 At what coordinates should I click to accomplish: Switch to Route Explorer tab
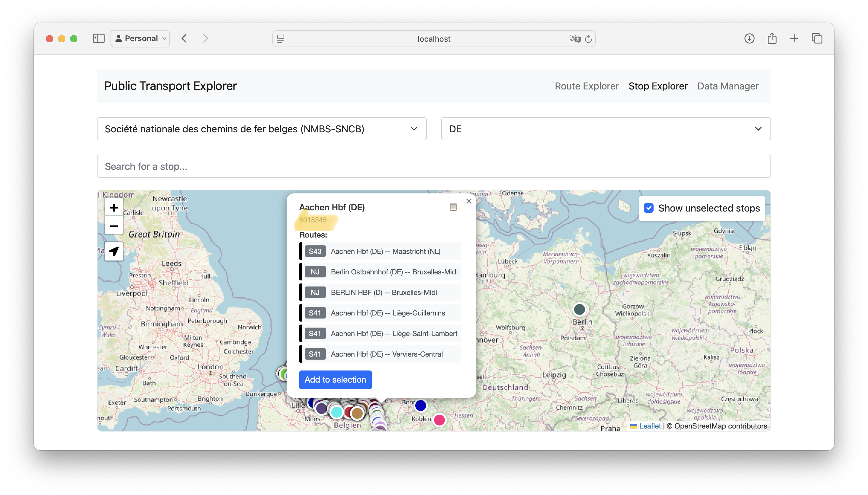click(587, 86)
